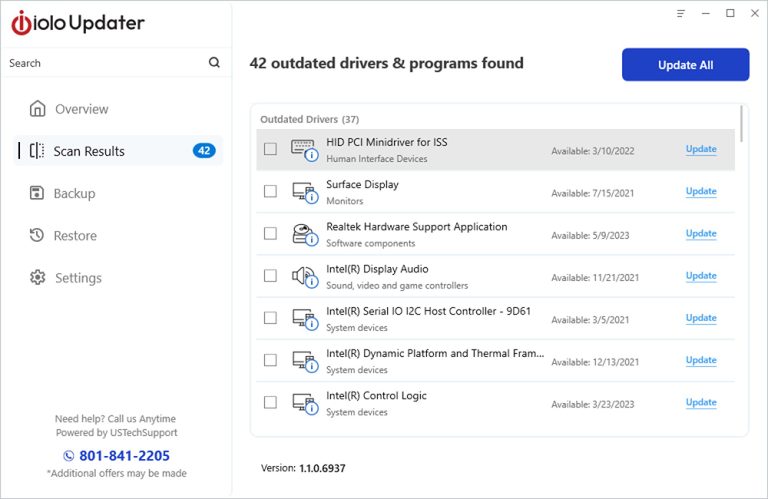The image size is (768, 499).
Task: Open the Backup section
Action: (74, 193)
